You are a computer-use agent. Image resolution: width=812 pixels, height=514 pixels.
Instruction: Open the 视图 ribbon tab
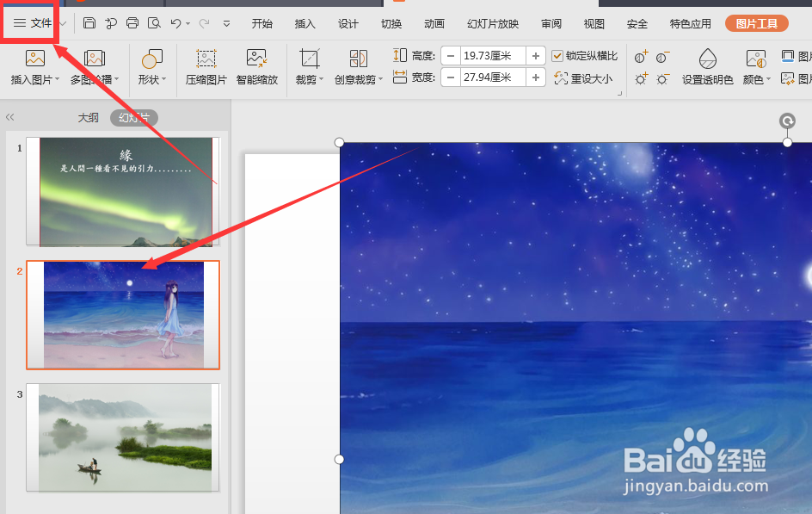[x=594, y=24]
